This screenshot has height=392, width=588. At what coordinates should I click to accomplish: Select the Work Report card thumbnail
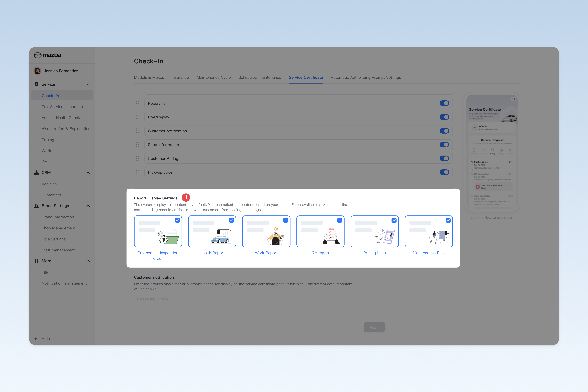[x=266, y=232]
